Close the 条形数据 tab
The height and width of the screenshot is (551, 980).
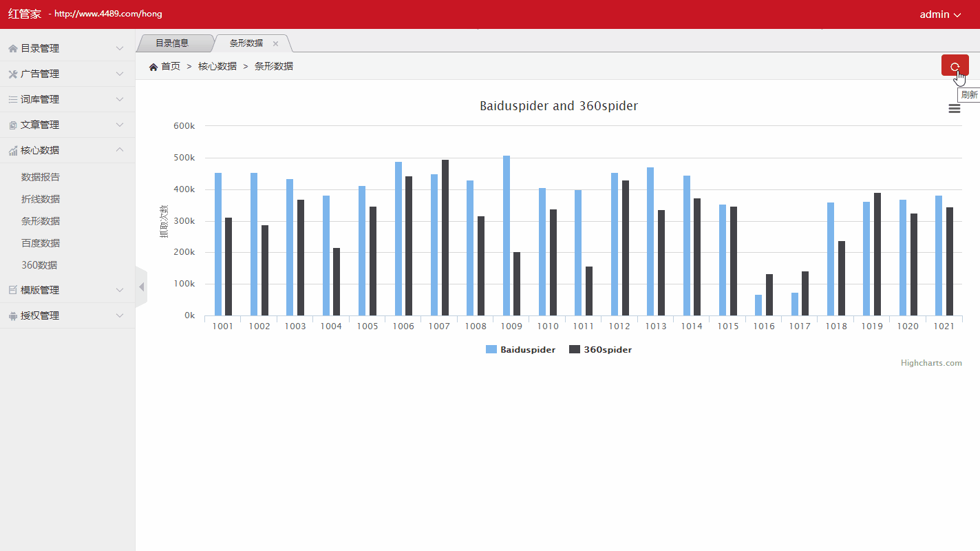(x=275, y=43)
